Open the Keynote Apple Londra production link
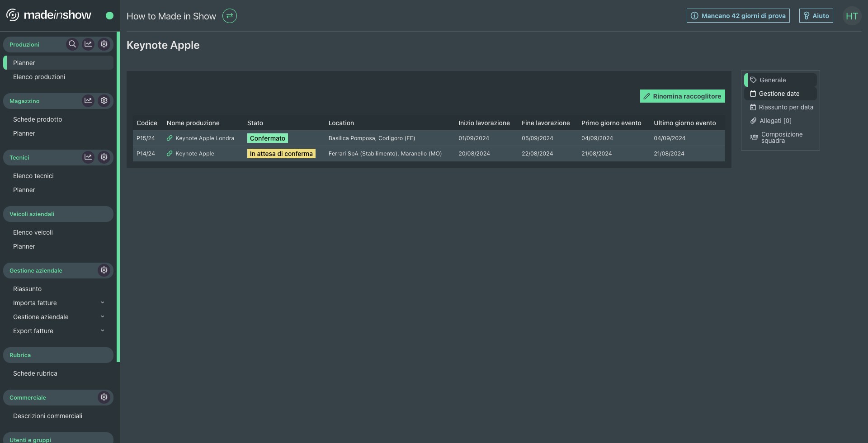Viewport: 868px width, 443px height. tap(205, 138)
